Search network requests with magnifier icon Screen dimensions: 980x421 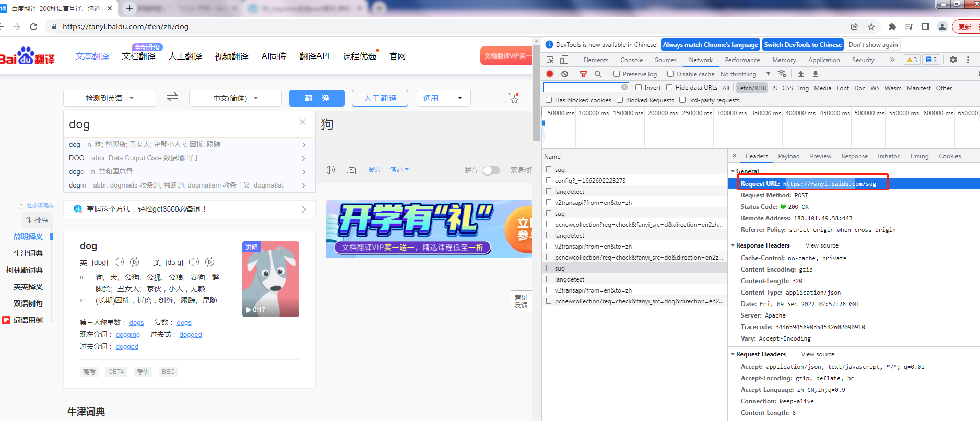point(598,74)
